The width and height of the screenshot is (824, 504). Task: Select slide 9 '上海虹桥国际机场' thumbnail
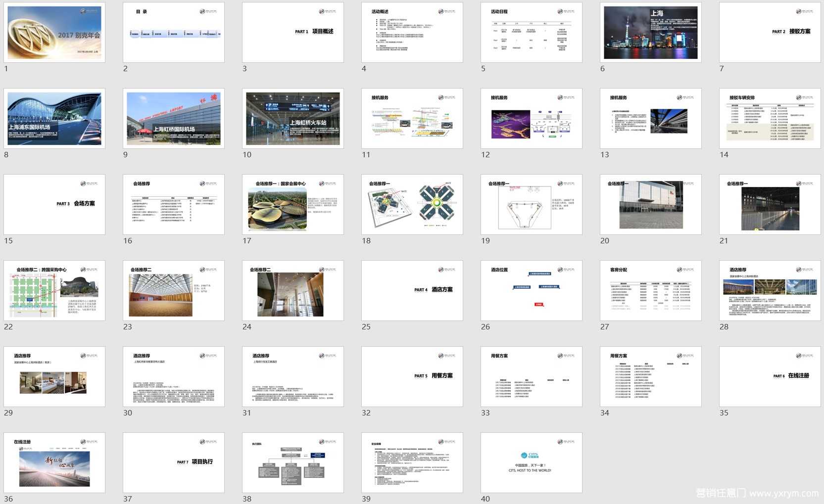pyautogui.click(x=174, y=118)
